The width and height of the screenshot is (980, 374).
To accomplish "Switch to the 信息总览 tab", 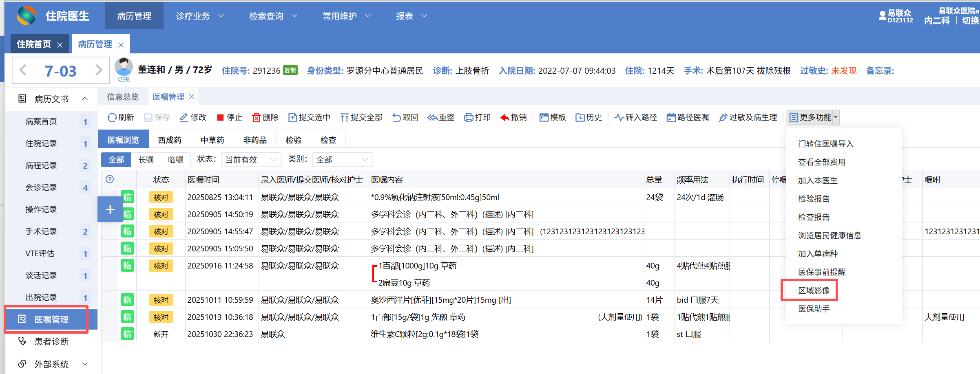I will click(x=123, y=97).
